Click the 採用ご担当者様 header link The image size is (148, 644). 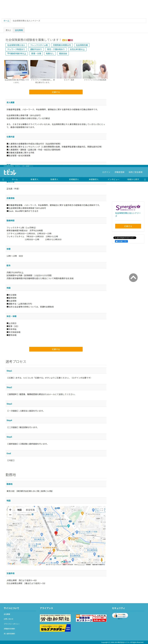tap(136, 172)
